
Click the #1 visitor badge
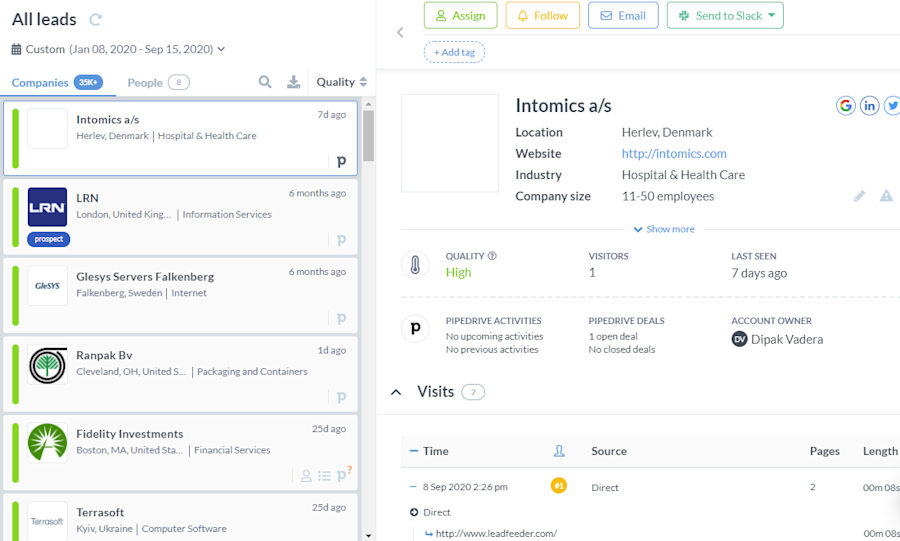point(558,486)
